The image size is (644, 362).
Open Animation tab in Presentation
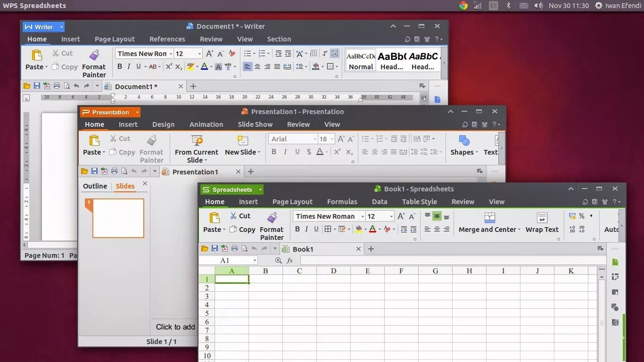206,124
